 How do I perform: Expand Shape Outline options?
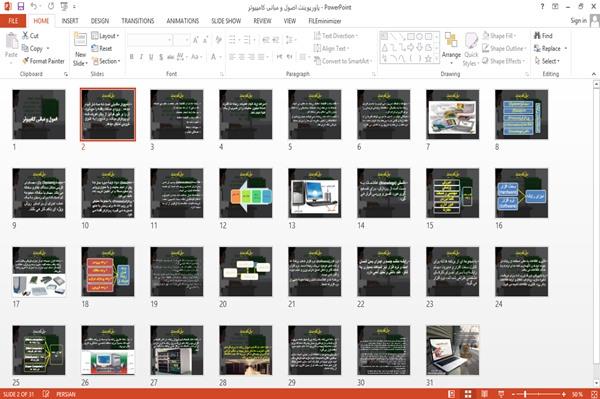click(x=504, y=48)
